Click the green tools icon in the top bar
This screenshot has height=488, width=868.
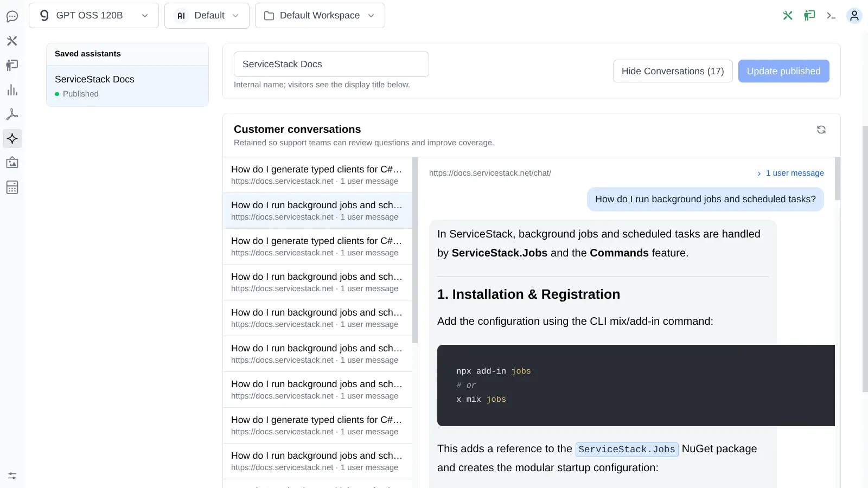pos(788,16)
